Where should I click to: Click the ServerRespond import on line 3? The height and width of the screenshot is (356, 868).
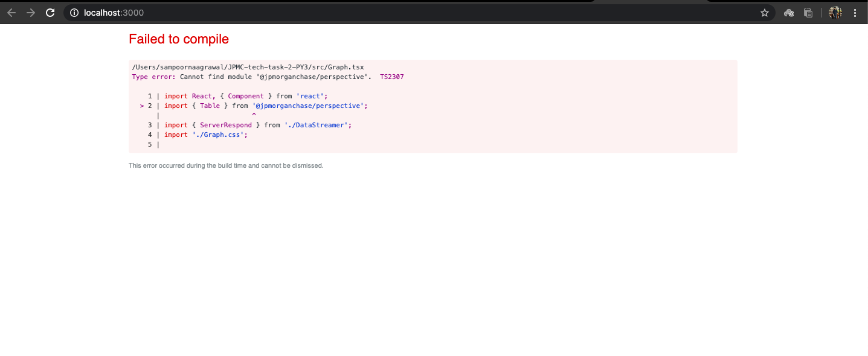pos(226,125)
